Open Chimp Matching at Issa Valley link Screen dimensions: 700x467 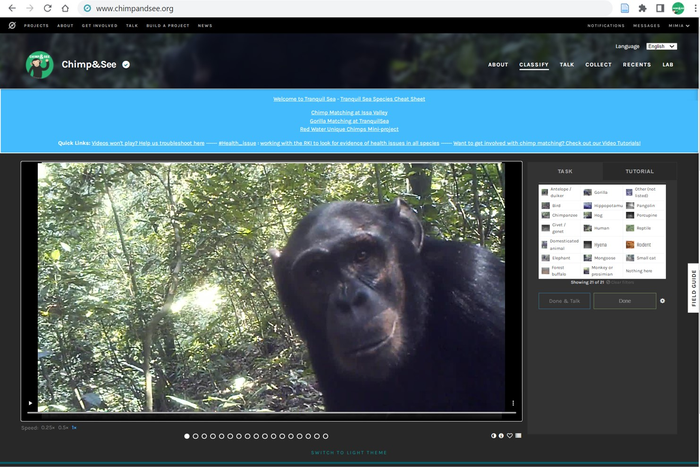[x=349, y=113]
